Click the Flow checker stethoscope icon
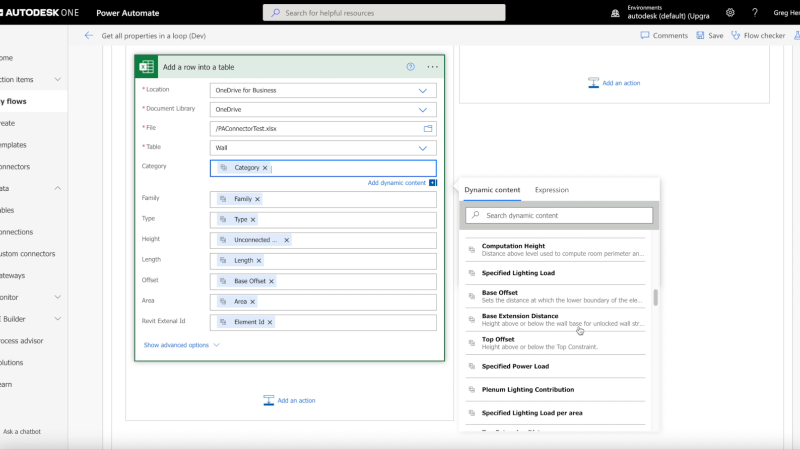This screenshot has height=450, width=800. [x=735, y=35]
